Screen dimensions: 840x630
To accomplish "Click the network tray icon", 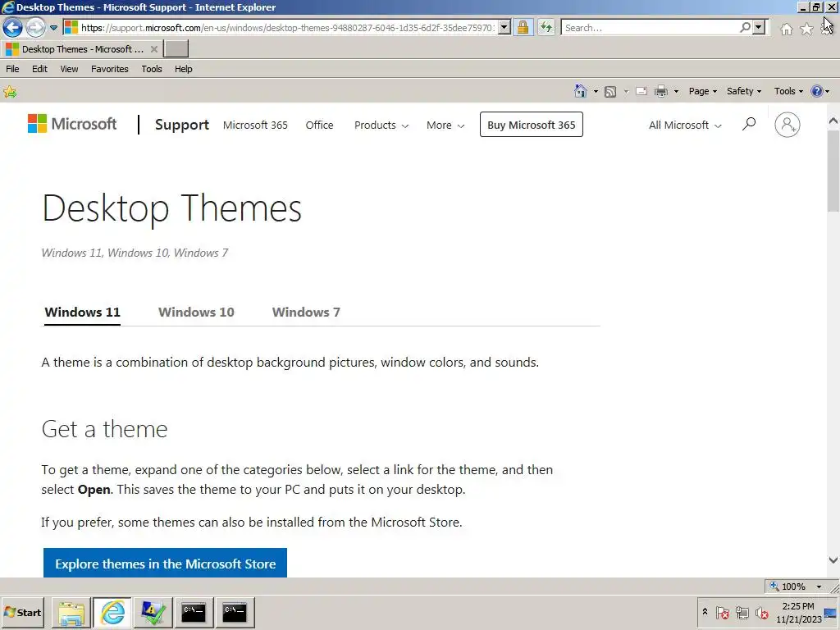I will (742, 612).
